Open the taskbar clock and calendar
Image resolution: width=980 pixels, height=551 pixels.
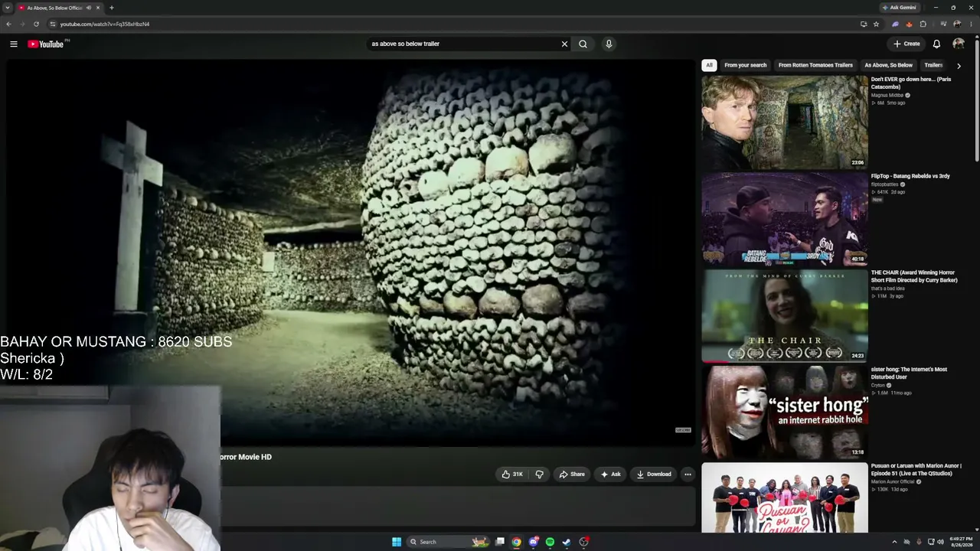tap(961, 542)
